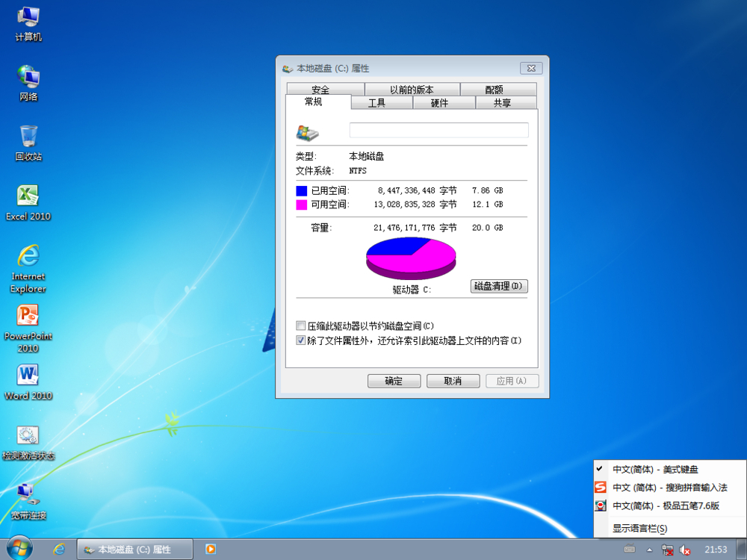This screenshot has width=747, height=560.
Task: Uncheck the 允许索引此驱动器上文件的内容 checkbox
Action: [300, 340]
